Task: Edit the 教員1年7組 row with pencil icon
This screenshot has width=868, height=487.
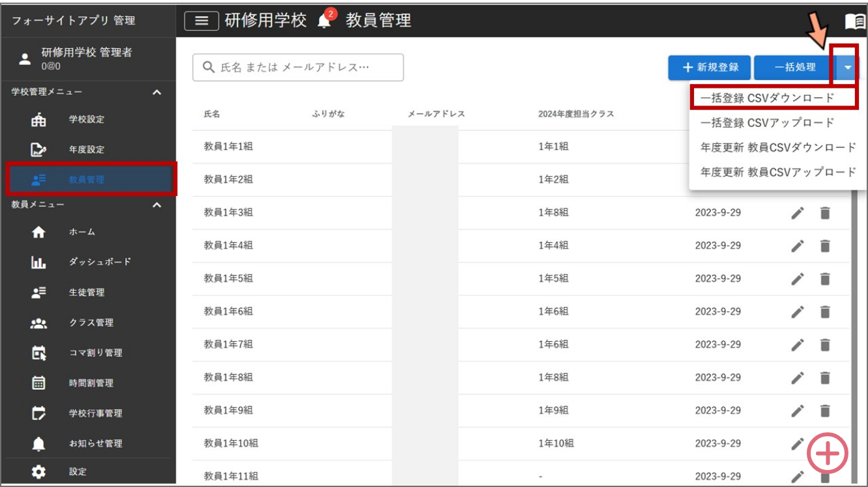Action: click(x=798, y=344)
